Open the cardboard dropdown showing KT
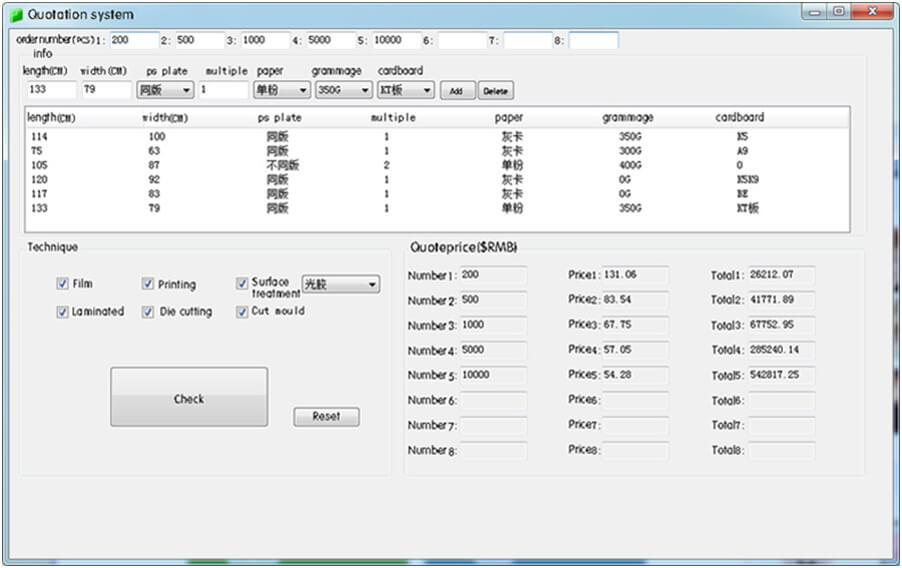Viewport: 902px width, 568px height. click(406, 90)
